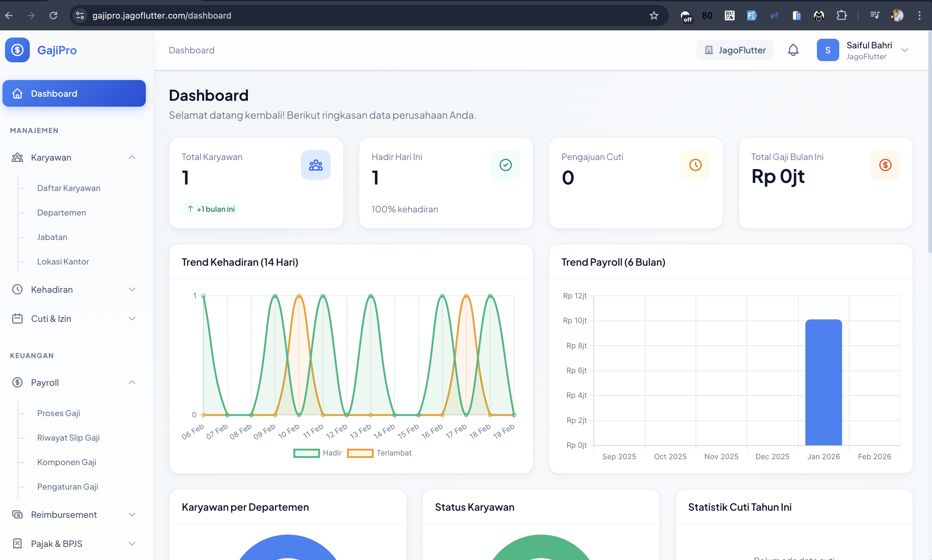Expand the Pajak & BPJS menu section
This screenshot has width=932, height=560.
click(x=74, y=543)
